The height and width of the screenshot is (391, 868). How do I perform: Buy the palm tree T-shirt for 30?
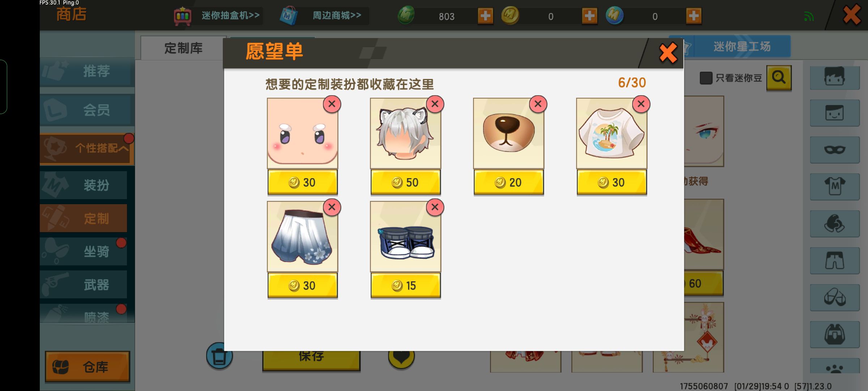tap(612, 182)
